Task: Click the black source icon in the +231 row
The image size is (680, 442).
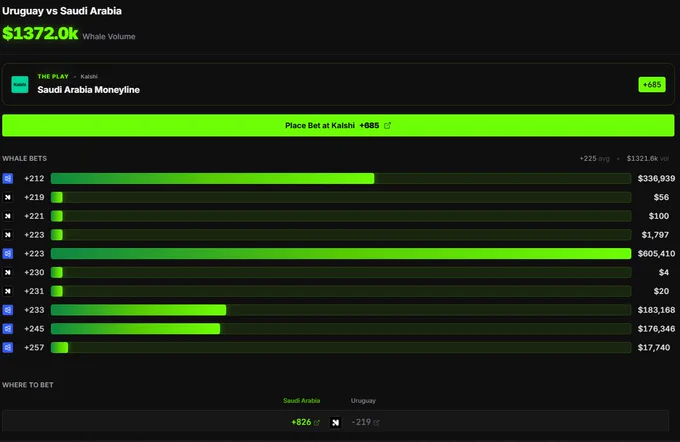Action: point(8,291)
